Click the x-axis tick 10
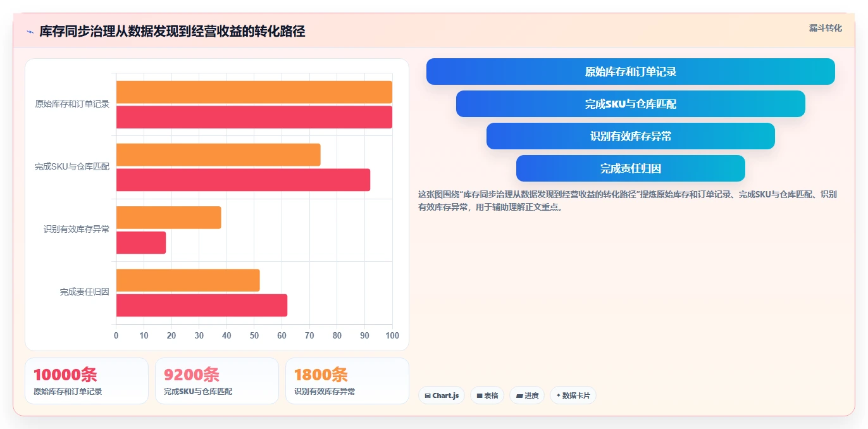The image size is (868, 429). click(x=144, y=335)
